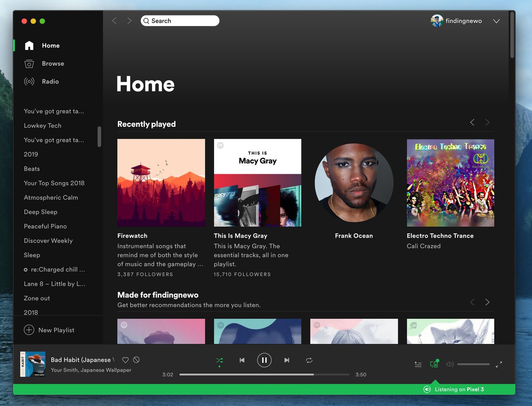532x406 pixels.
Task: Open the Deep Sleep playlist
Action: click(x=40, y=212)
